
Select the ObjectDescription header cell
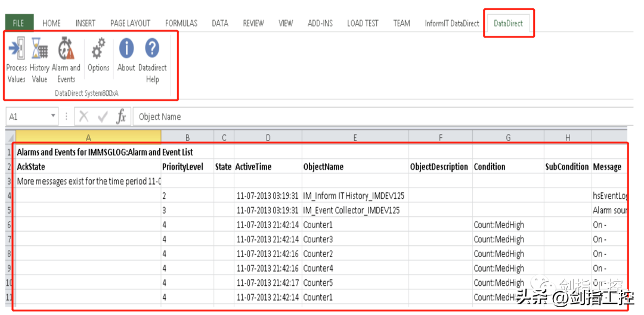[x=440, y=167]
